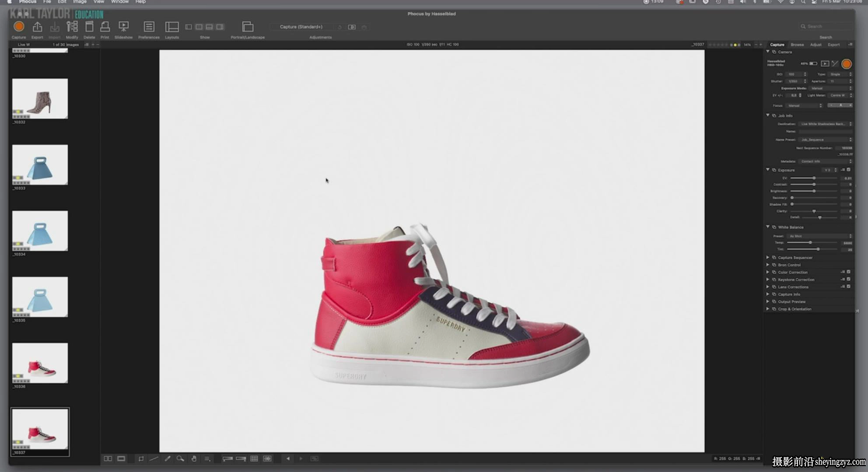Click the Print icon in the toolbar
This screenshot has width=868, height=472.
click(x=105, y=27)
